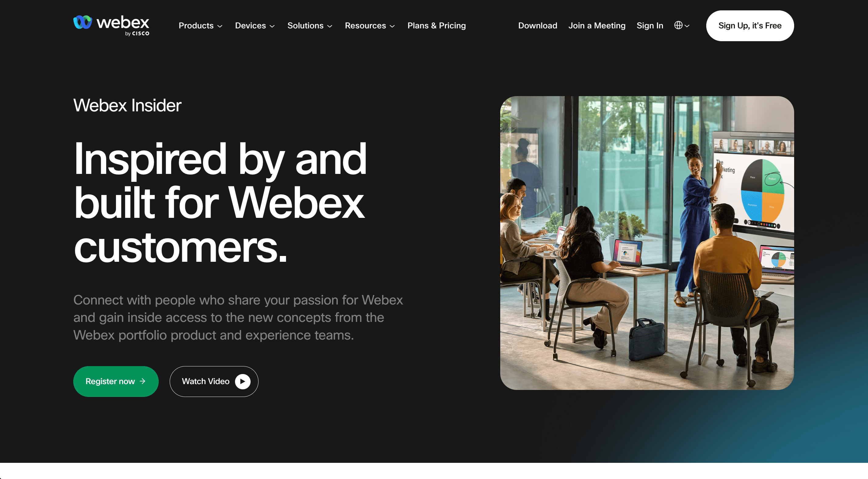Viewport: 868px width, 479px height.
Task: Open the Devices nav item
Action: pyautogui.click(x=250, y=26)
